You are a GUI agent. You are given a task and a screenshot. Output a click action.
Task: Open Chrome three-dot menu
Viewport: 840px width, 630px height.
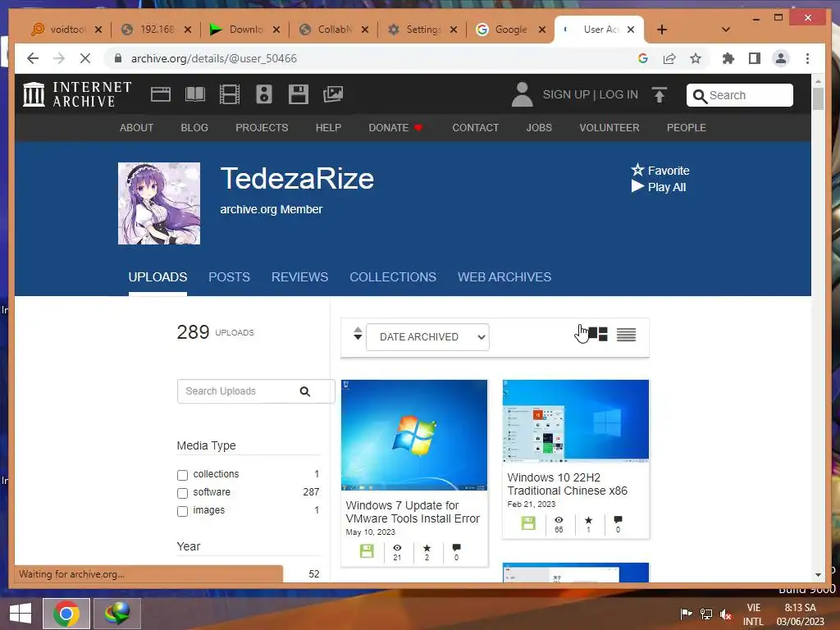click(807, 58)
